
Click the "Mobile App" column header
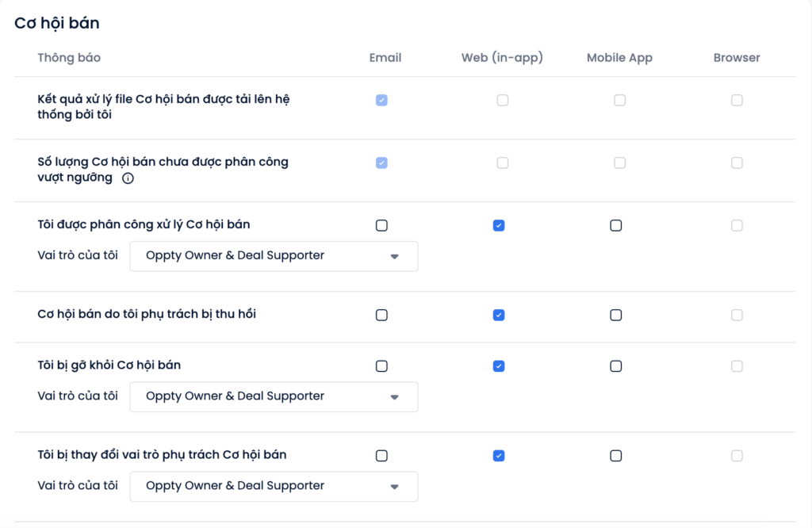tap(619, 58)
